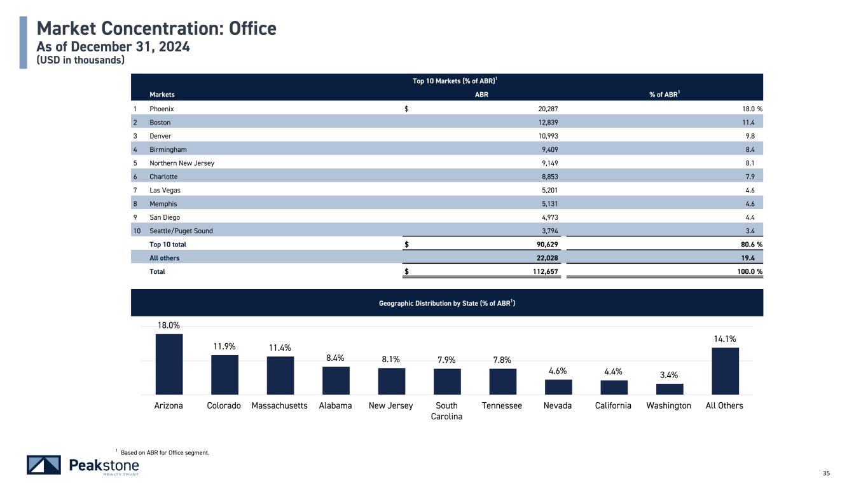Select the 3.4% data label above Washington
Image resolution: width=868 pixels, height=488 pixels.
669,376
